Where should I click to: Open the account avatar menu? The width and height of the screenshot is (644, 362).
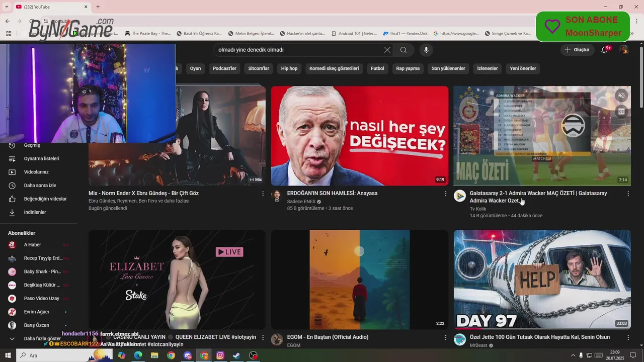tap(624, 50)
